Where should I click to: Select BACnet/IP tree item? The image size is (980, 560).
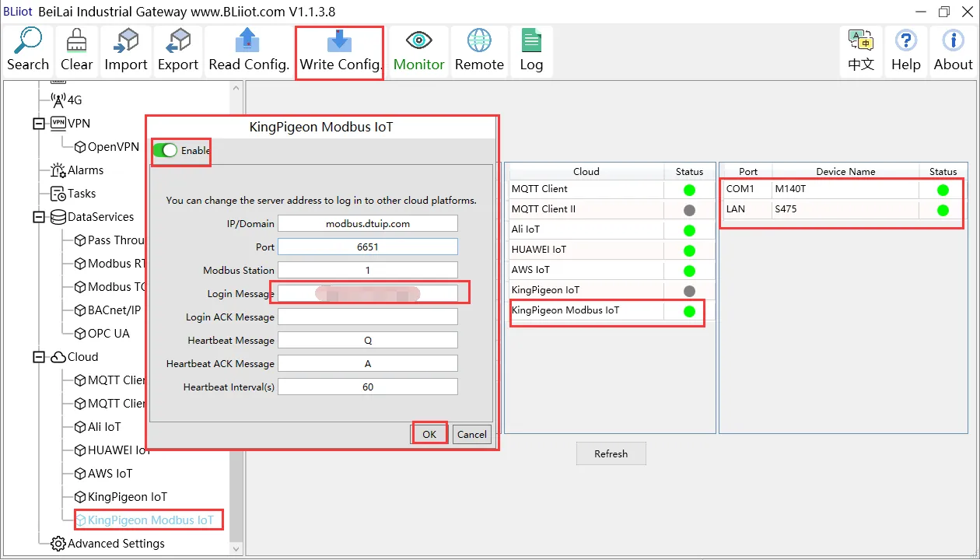coord(107,310)
